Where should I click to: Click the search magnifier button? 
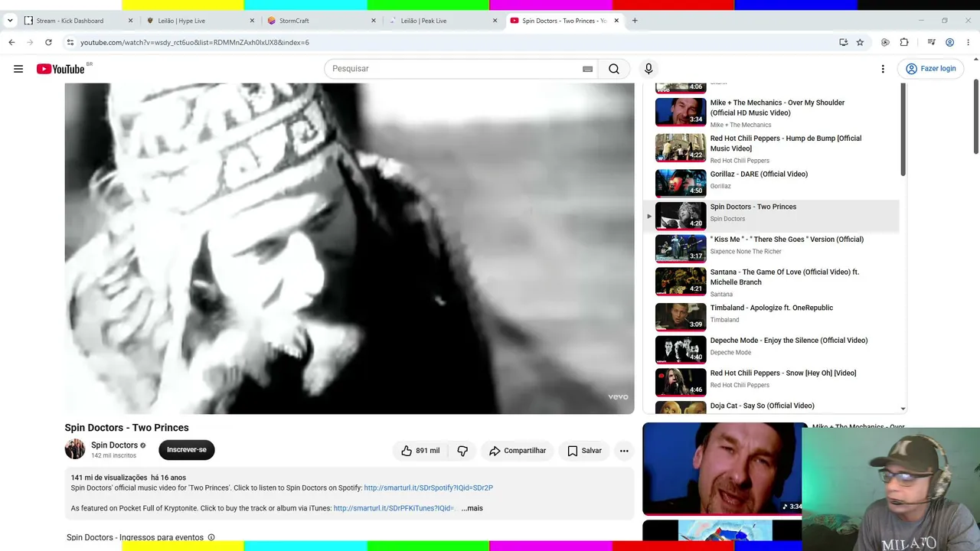[614, 69]
